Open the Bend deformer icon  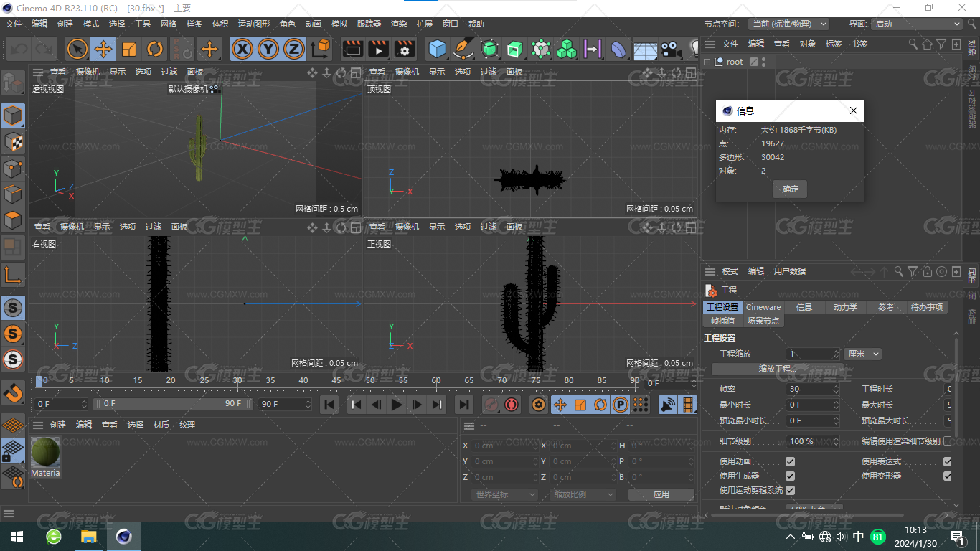pyautogui.click(x=618, y=49)
